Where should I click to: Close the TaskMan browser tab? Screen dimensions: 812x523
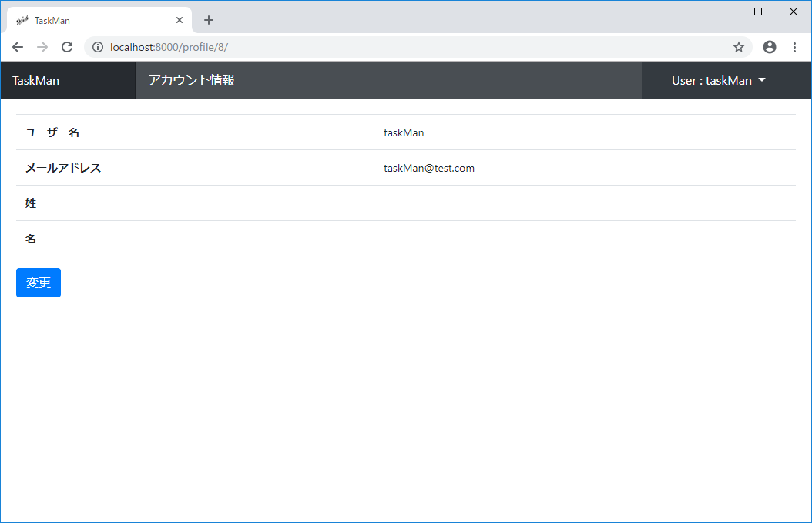[x=180, y=20]
